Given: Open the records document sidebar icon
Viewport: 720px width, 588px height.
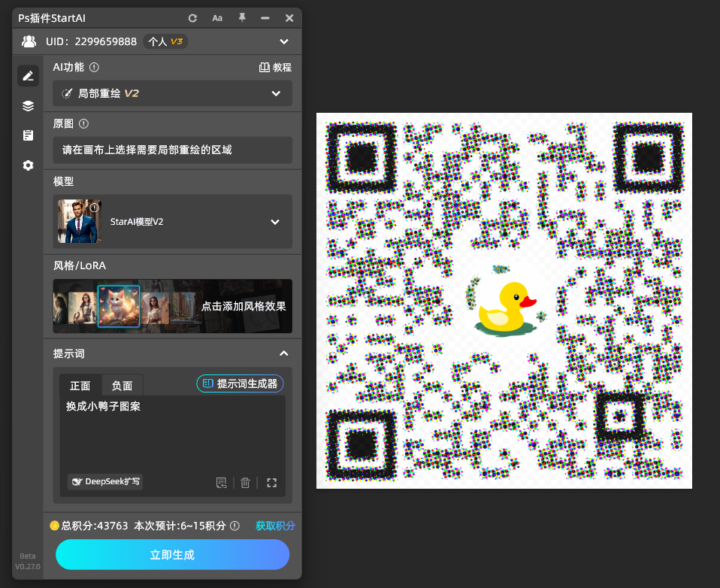Looking at the screenshot, I should 28,135.
